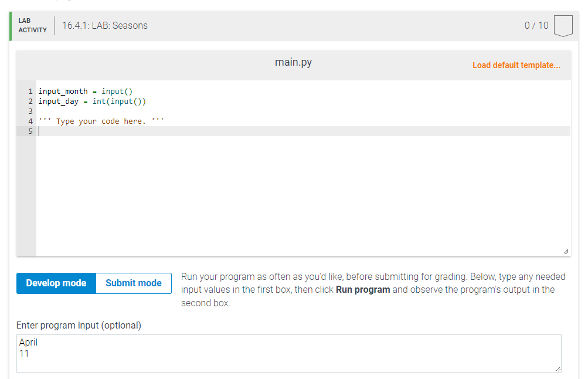588x379 pixels.
Task: Click the bookmark completion icon beside the score
Action: [563, 25]
